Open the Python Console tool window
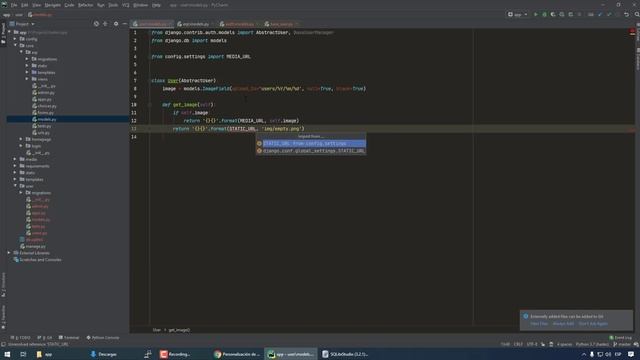 click(x=103, y=338)
